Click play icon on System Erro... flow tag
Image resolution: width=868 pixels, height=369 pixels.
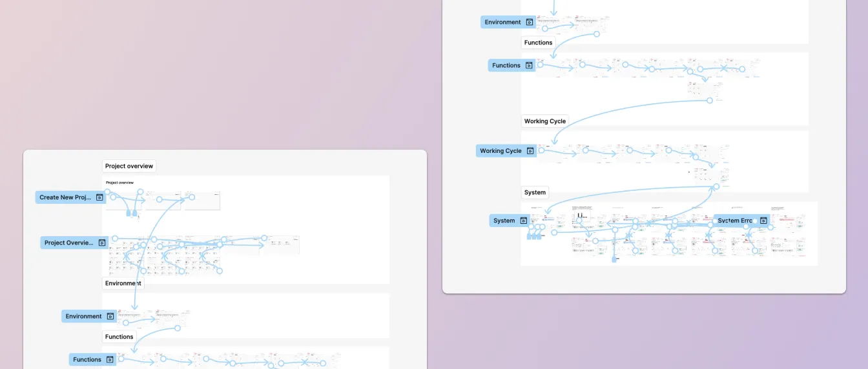[763, 221]
